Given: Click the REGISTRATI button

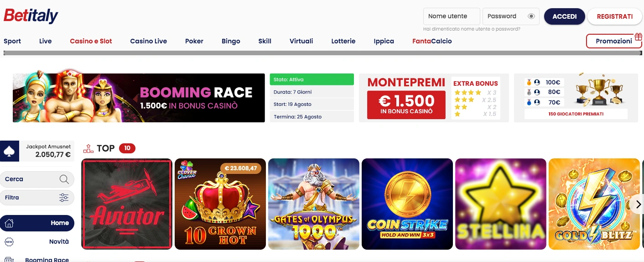Looking at the screenshot, I should click(614, 16).
